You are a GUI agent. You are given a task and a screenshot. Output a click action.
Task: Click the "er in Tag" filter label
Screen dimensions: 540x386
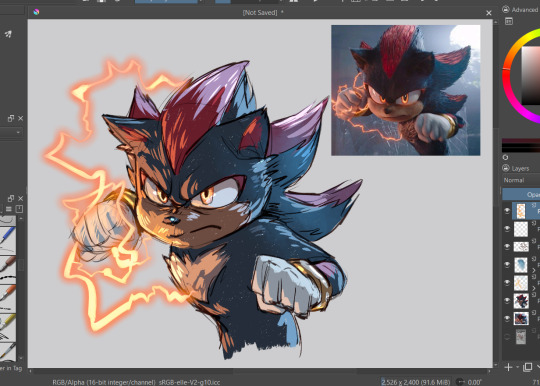coord(11,368)
